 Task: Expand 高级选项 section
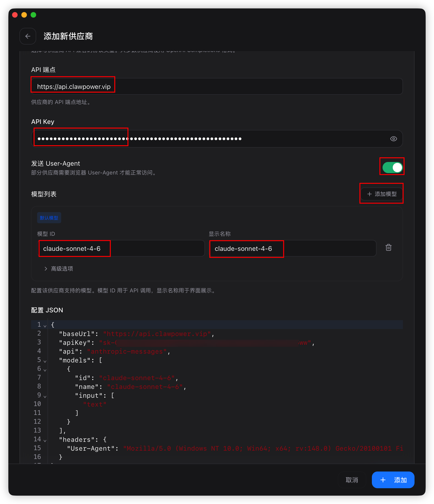pos(59,268)
